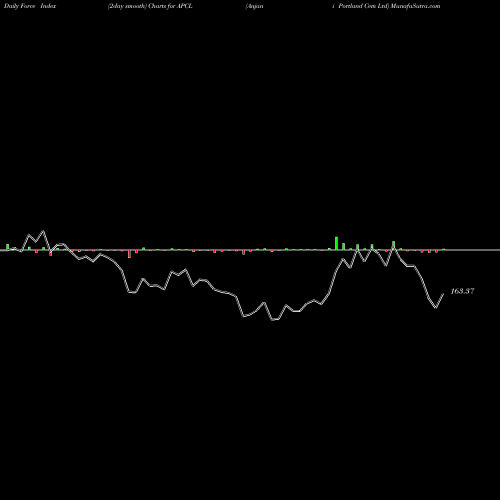Click the tallest green force index bar
Screen dimensions: 500x500
coord(336,243)
